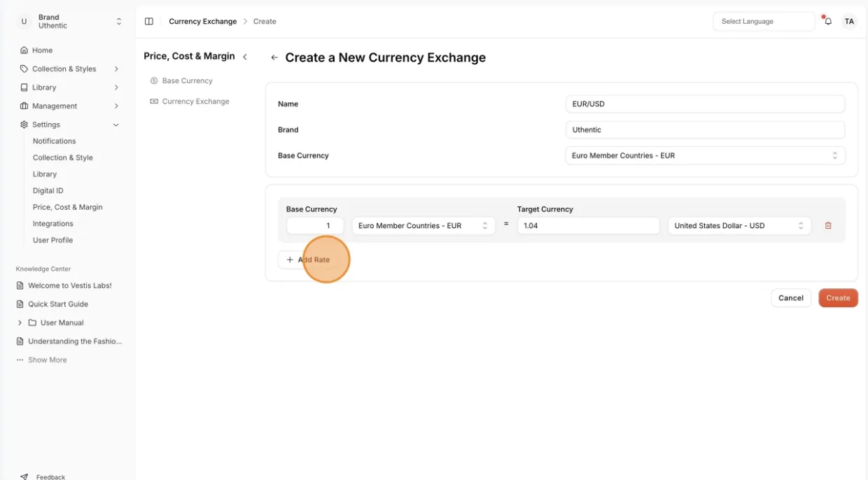Click Show More in Knowledge Center
This screenshot has height=480, width=868.
coord(48,360)
